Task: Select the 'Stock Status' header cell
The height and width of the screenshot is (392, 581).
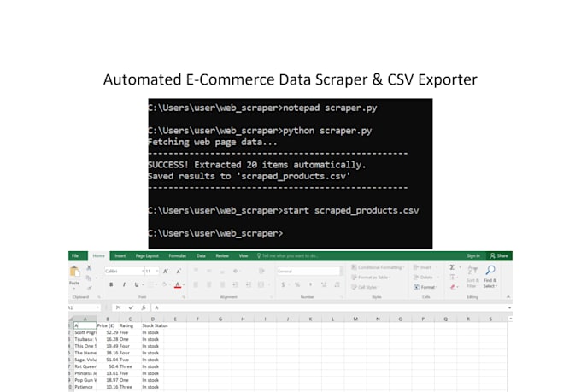Action: click(155, 325)
